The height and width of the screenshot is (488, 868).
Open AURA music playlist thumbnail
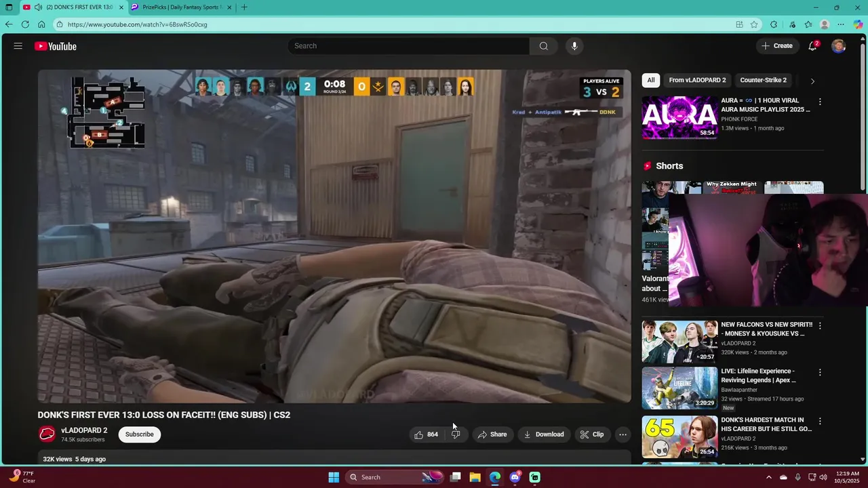679,117
